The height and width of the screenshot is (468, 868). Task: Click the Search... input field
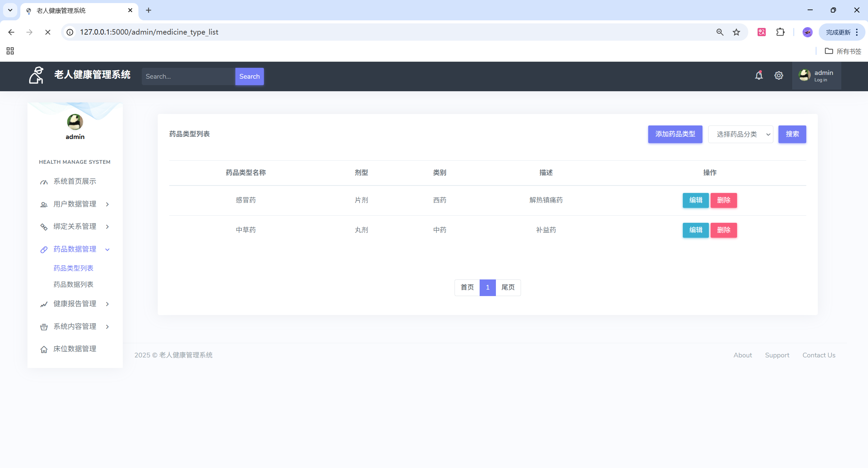[x=188, y=77]
